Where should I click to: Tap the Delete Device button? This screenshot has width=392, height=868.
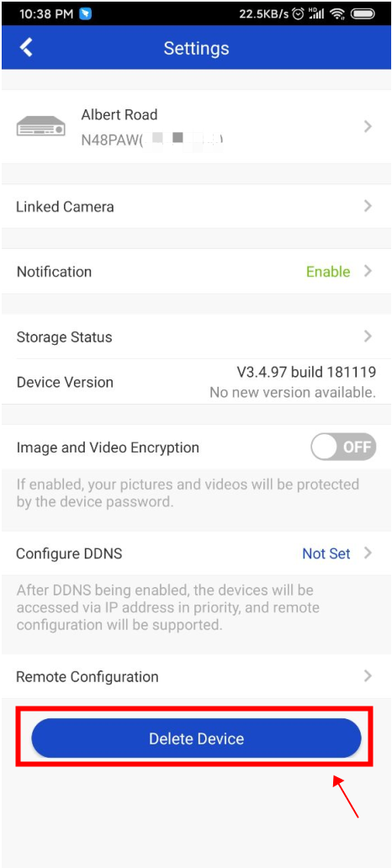click(196, 738)
